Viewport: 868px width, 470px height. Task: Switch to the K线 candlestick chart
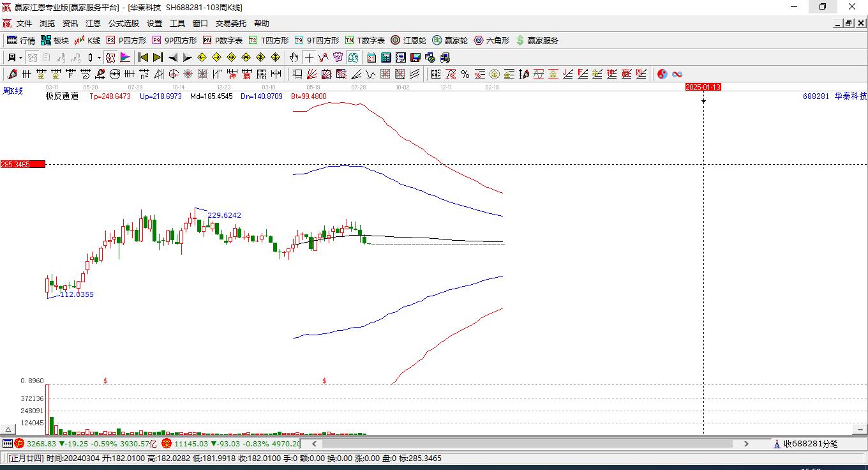[87, 40]
